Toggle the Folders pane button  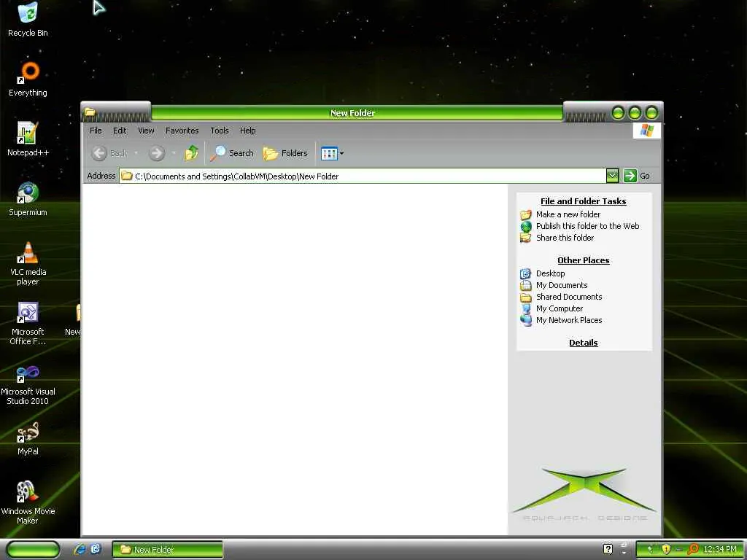pyautogui.click(x=285, y=153)
